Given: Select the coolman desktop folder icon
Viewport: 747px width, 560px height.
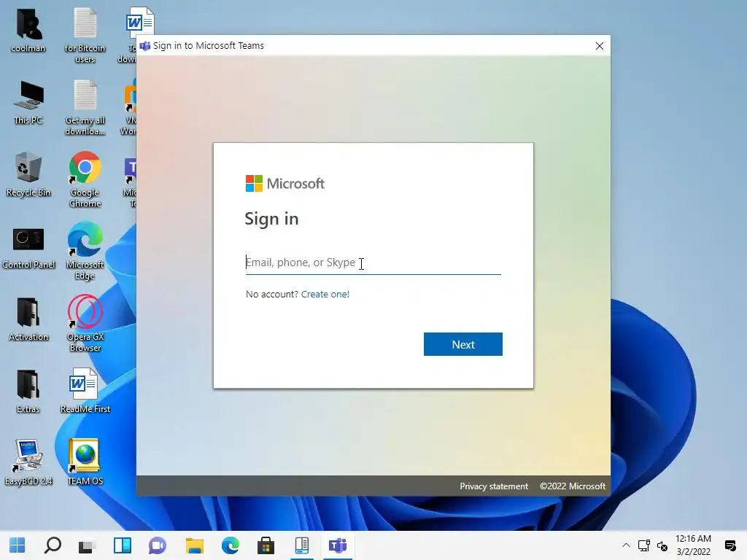Looking at the screenshot, I should coord(28,31).
